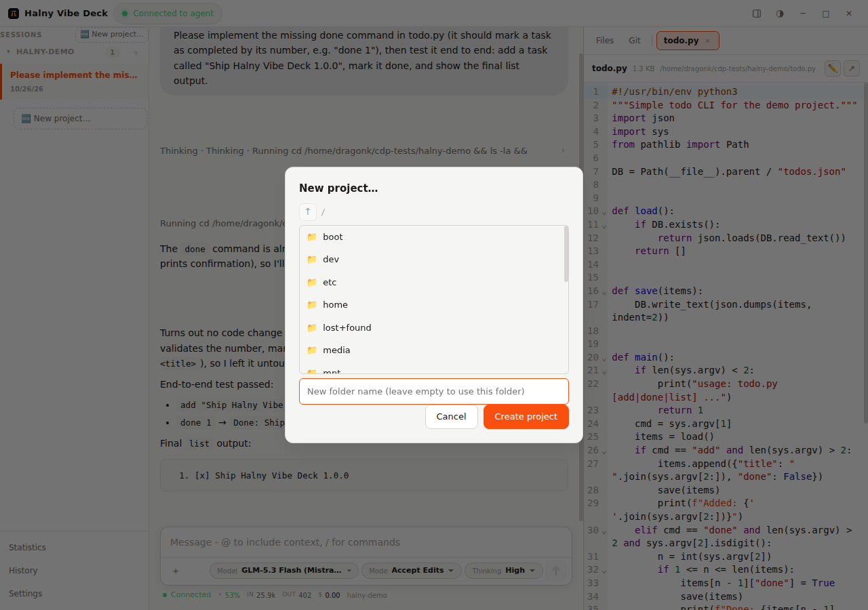Screen dimensions: 868x610
Task: Click the attach plus icon in message bar
Action: (176, 571)
